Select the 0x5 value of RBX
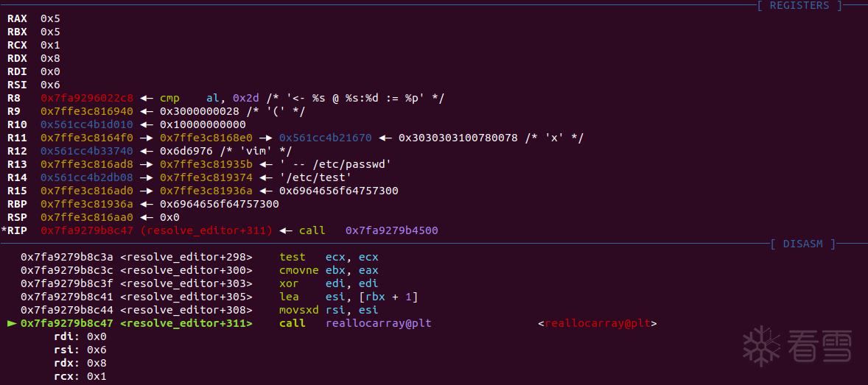The image size is (868, 385). point(50,32)
